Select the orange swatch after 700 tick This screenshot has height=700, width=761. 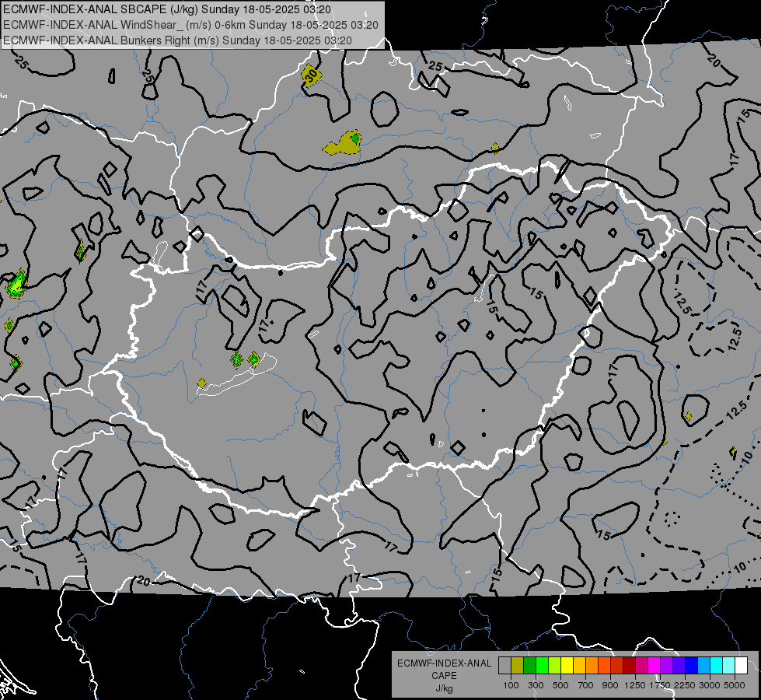click(x=592, y=666)
